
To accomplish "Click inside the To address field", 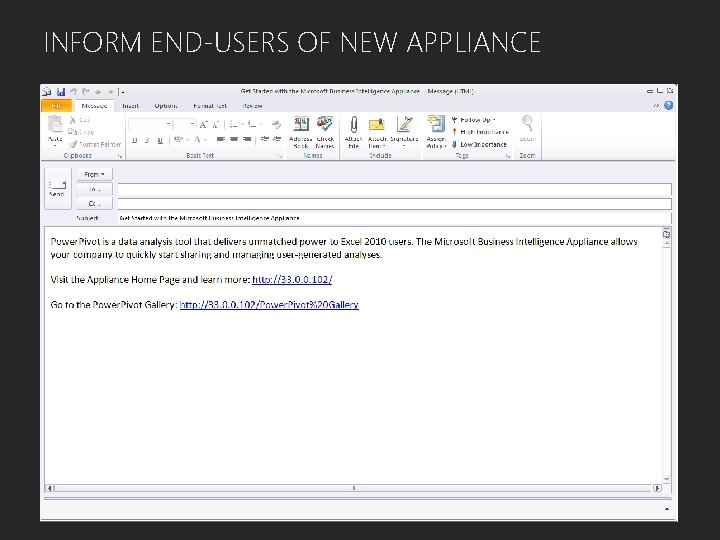I will (394, 189).
